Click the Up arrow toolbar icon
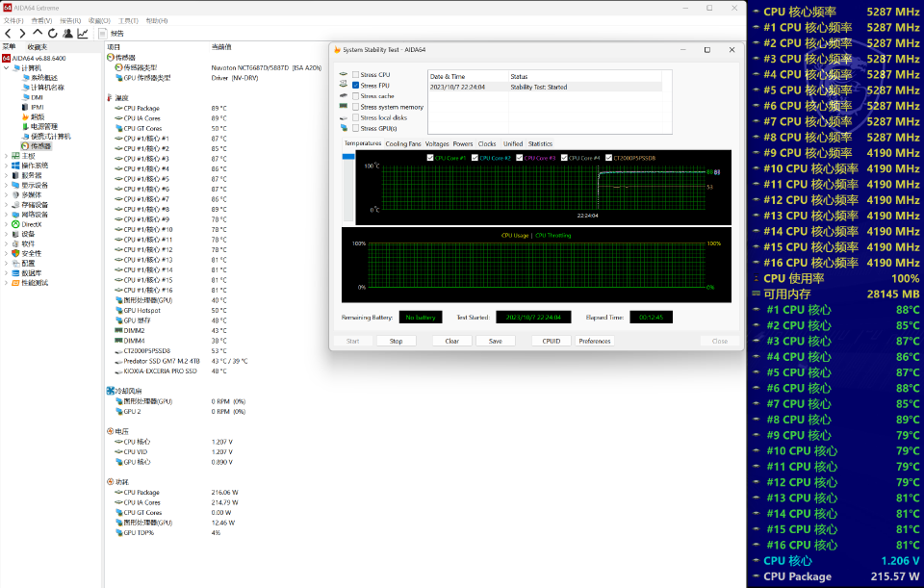Image resolution: width=924 pixels, height=588 pixels. pos(38,33)
